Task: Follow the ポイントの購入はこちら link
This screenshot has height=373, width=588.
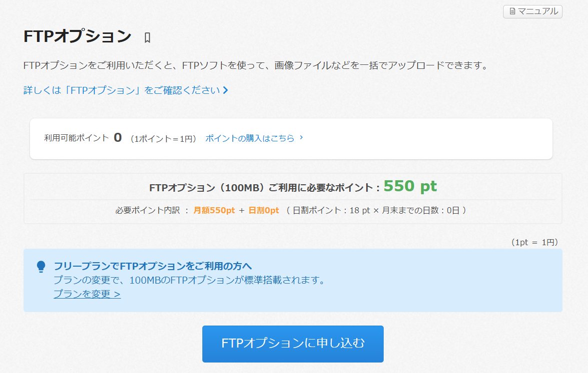Action: tap(250, 138)
